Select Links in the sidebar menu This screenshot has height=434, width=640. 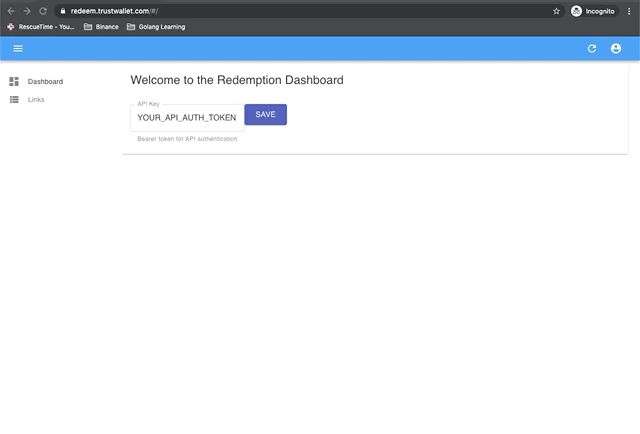coord(36,99)
